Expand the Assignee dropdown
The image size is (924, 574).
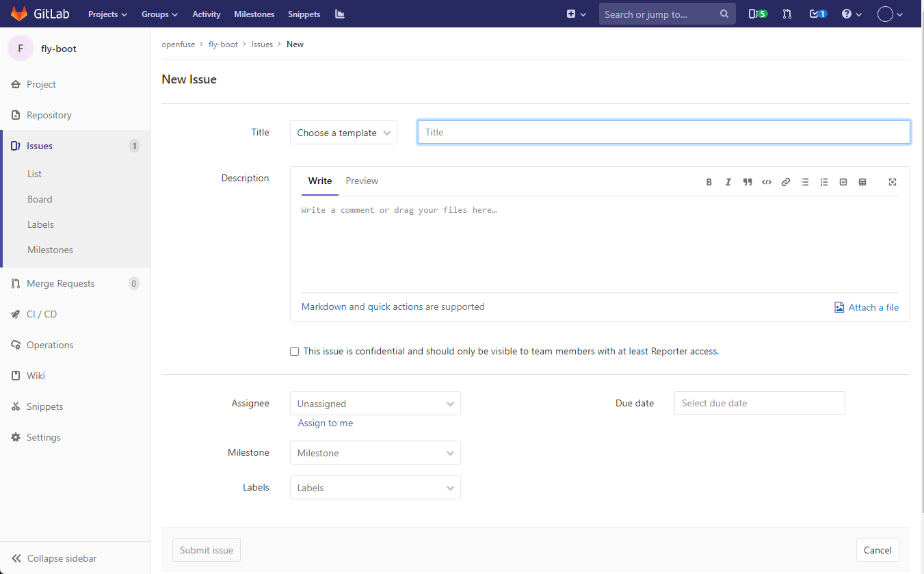pos(375,404)
